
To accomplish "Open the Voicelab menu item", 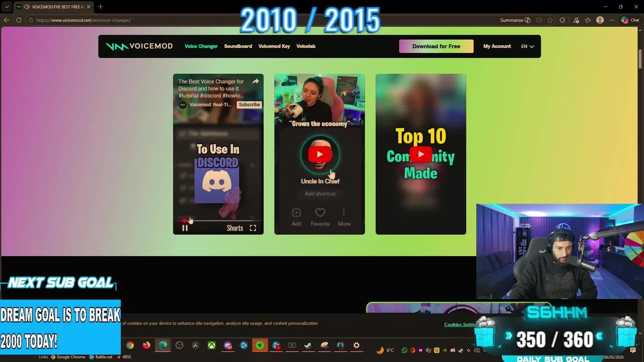I will click(x=306, y=46).
